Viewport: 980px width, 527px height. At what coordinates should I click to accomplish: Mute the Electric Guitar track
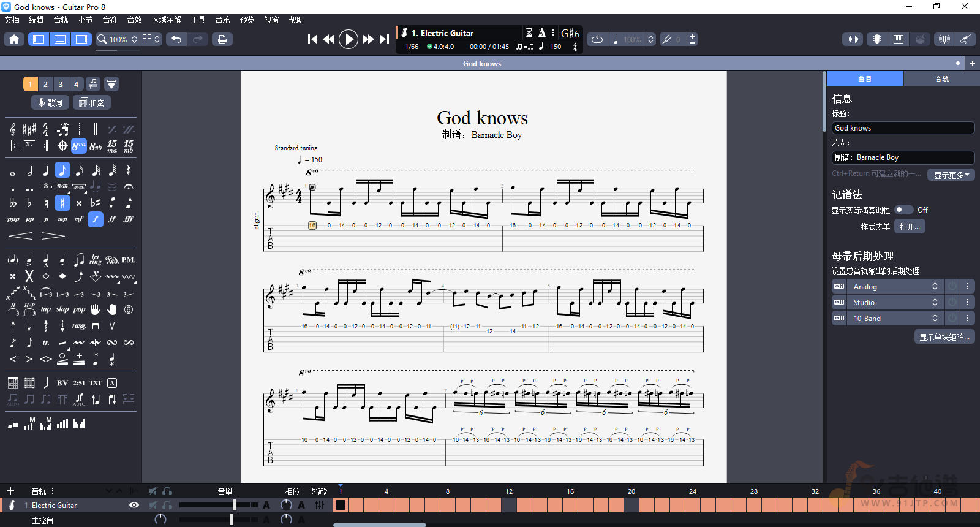click(153, 505)
